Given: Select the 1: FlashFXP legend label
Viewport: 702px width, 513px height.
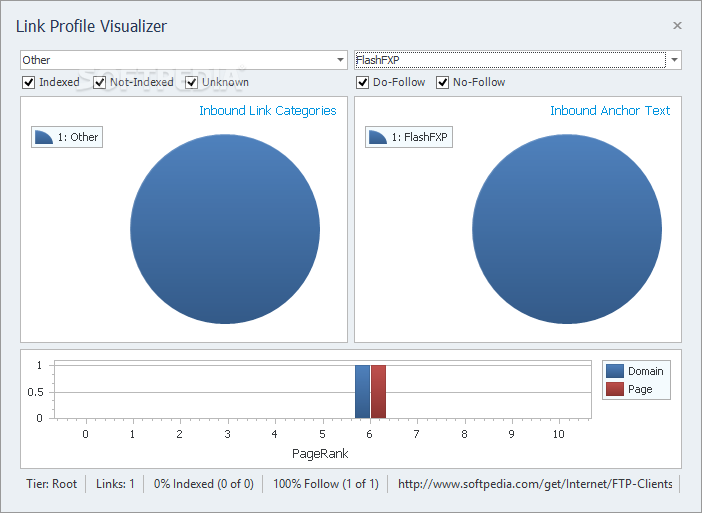Looking at the screenshot, I should tap(419, 137).
